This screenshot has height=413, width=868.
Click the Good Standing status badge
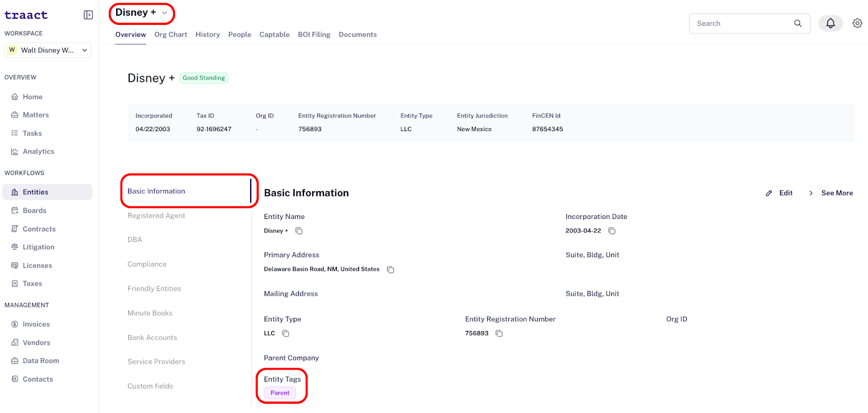204,78
